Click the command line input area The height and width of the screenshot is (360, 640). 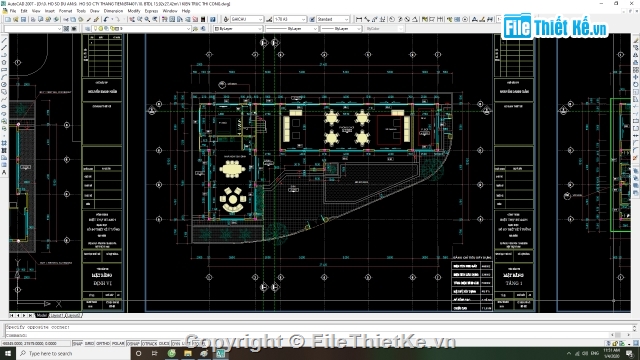(318, 335)
